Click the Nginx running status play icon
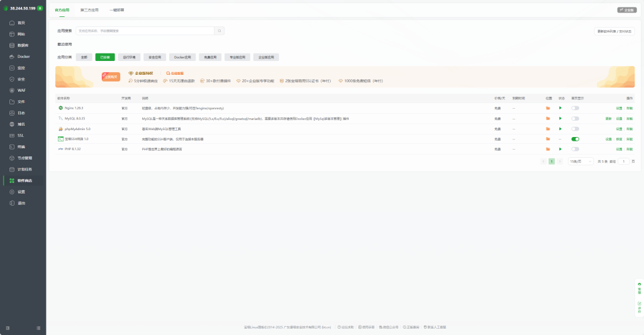Image resolution: width=644 pixels, height=335 pixels. (560, 108)
